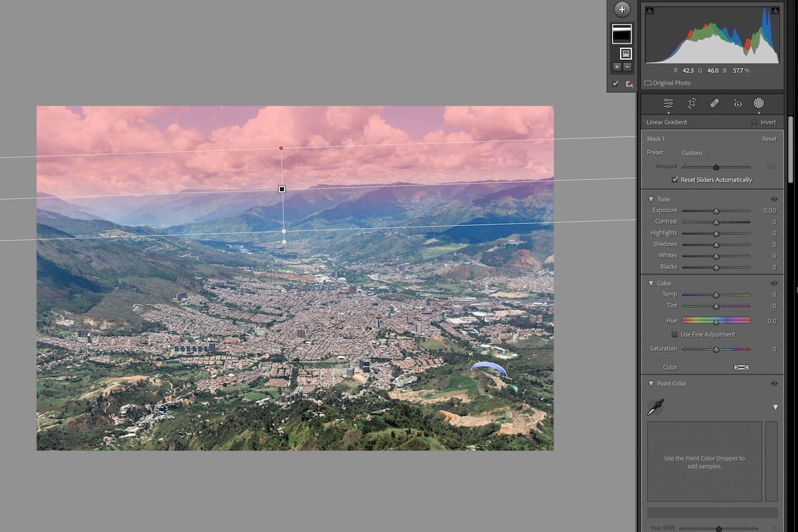Add to Mask 1 with the plus icon
This screenshot has width=798, height=532.
point(616,66)
